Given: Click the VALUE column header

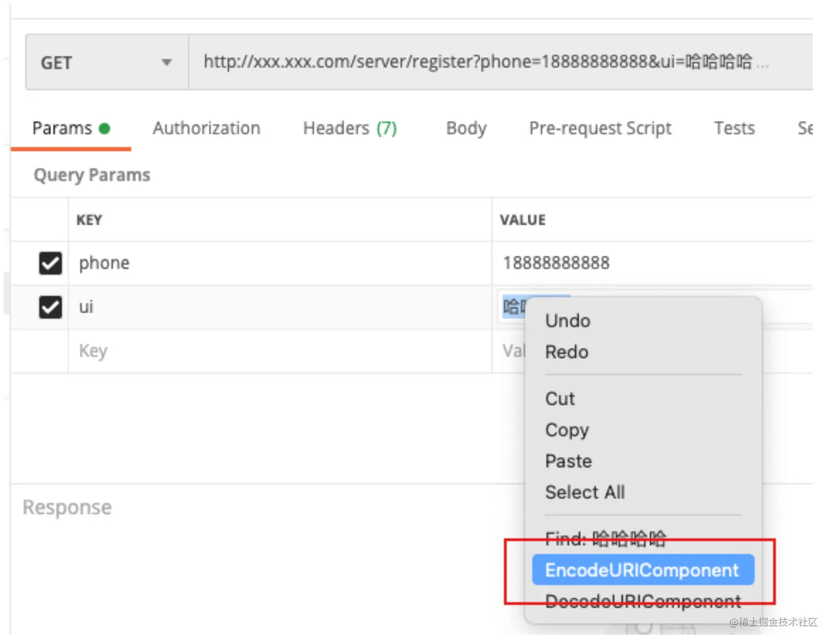Looking at the screenshot, I should coord(523,220).
